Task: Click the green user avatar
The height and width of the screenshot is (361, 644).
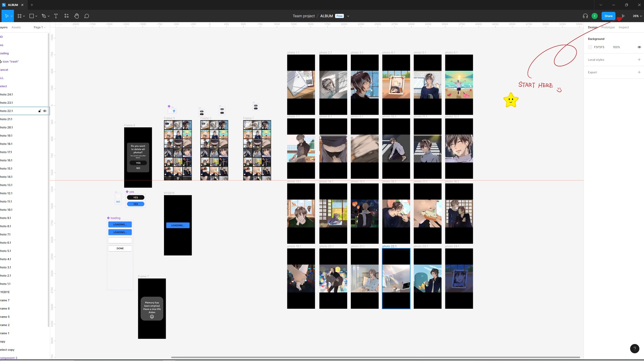Action: [594, 16]
